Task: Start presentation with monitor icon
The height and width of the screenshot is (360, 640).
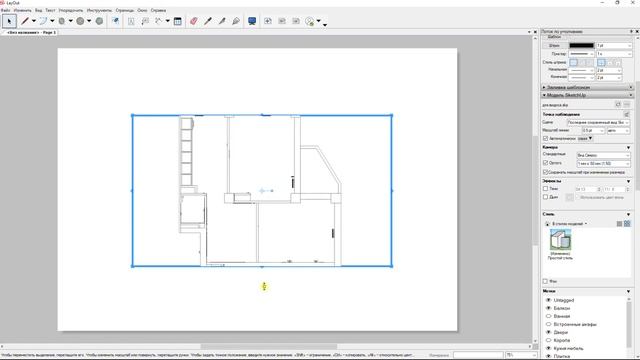Action: 252,21
